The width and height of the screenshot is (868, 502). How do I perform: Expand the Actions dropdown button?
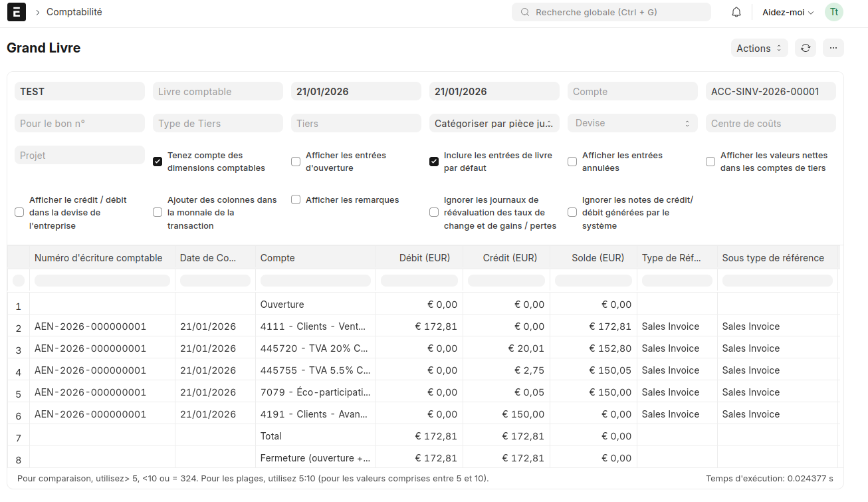[x=759, y=48]
